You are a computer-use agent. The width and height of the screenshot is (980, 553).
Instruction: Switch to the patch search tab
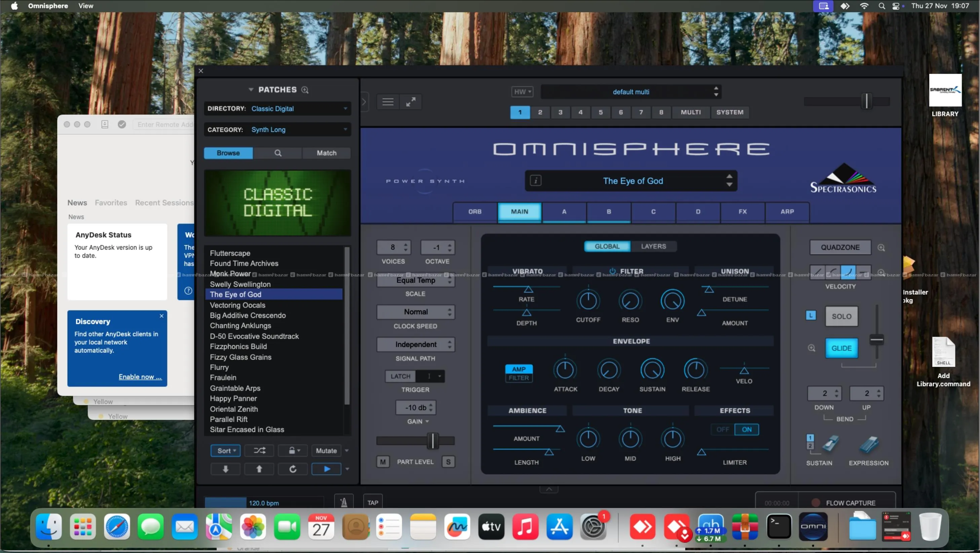pos(278,153)
